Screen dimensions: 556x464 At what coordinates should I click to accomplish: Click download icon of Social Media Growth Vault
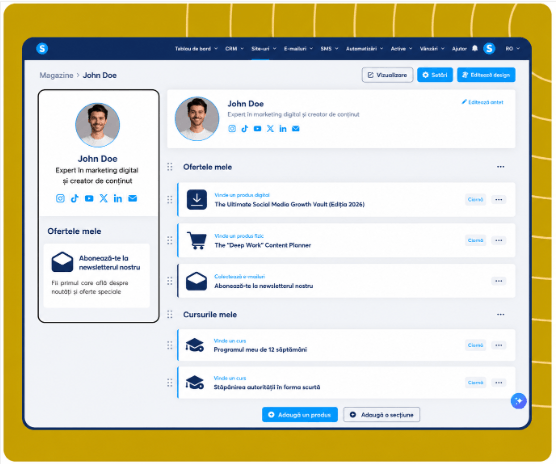197,200
